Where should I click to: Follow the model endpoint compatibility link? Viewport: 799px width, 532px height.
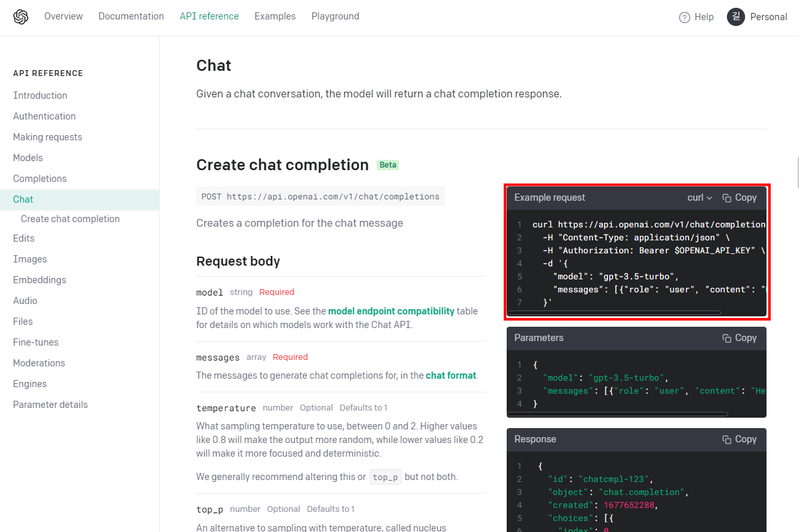click(391, 311)
